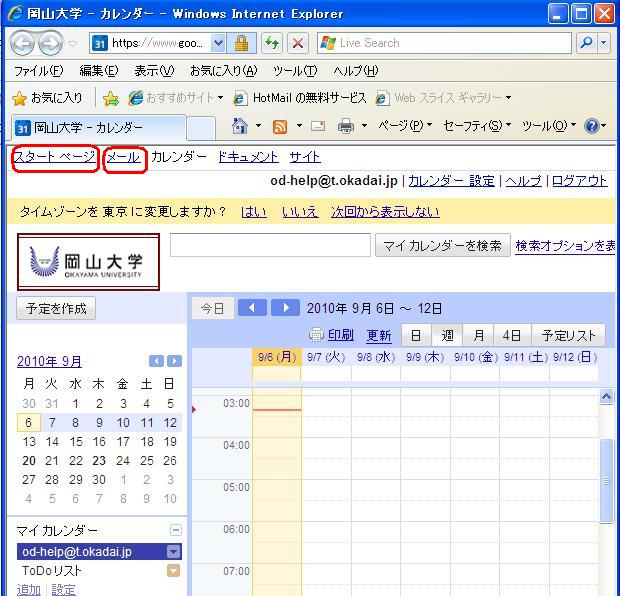
Task: Click the スタート ページ link
Action: click(x=55, y=157)
